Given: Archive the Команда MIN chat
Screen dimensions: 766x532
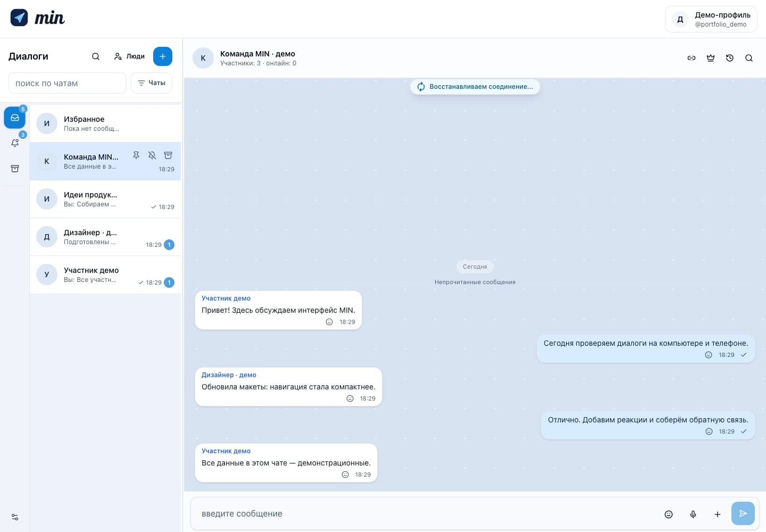Looking at the screenshot, I should click(168, 155).
